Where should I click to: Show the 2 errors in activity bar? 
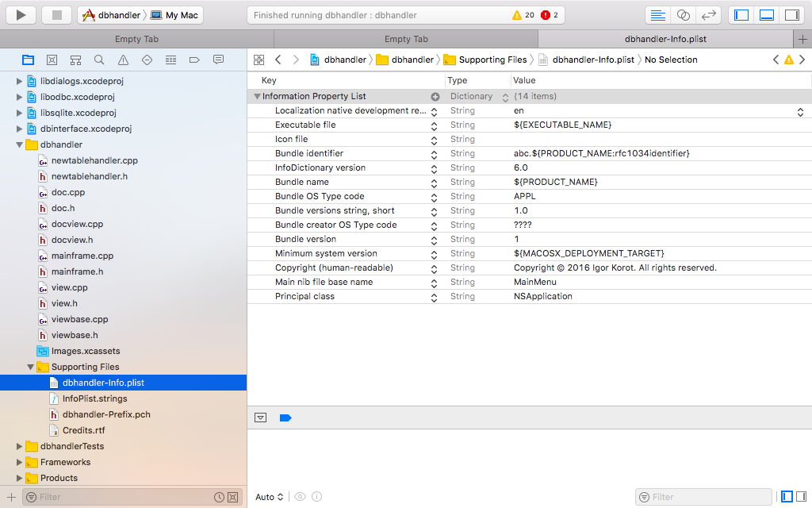pos(550,15)
